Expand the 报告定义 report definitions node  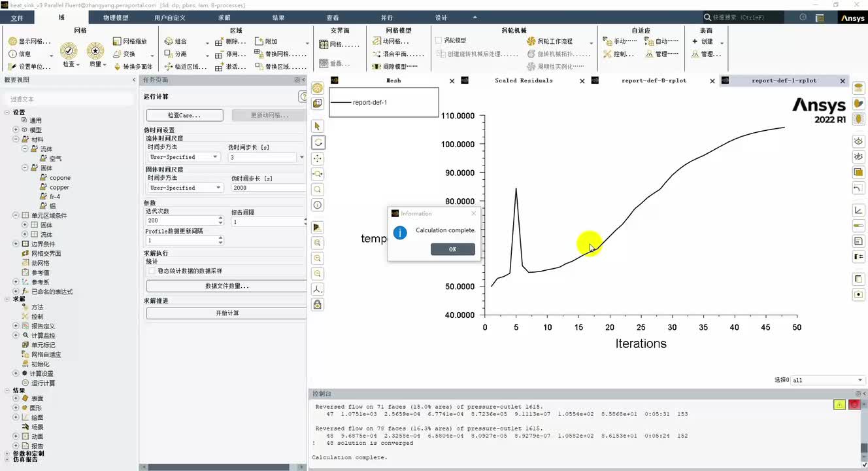(16, 326)
